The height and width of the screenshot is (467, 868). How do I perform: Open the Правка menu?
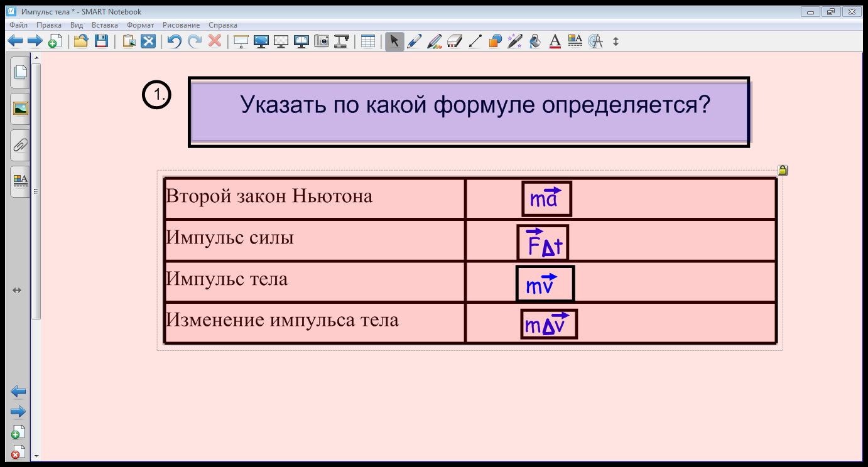(x=49, y=25)
